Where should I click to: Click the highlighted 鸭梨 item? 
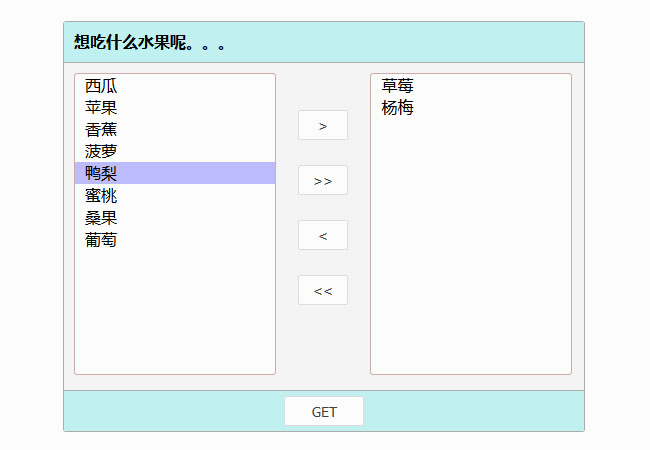(x=101, y=174)
